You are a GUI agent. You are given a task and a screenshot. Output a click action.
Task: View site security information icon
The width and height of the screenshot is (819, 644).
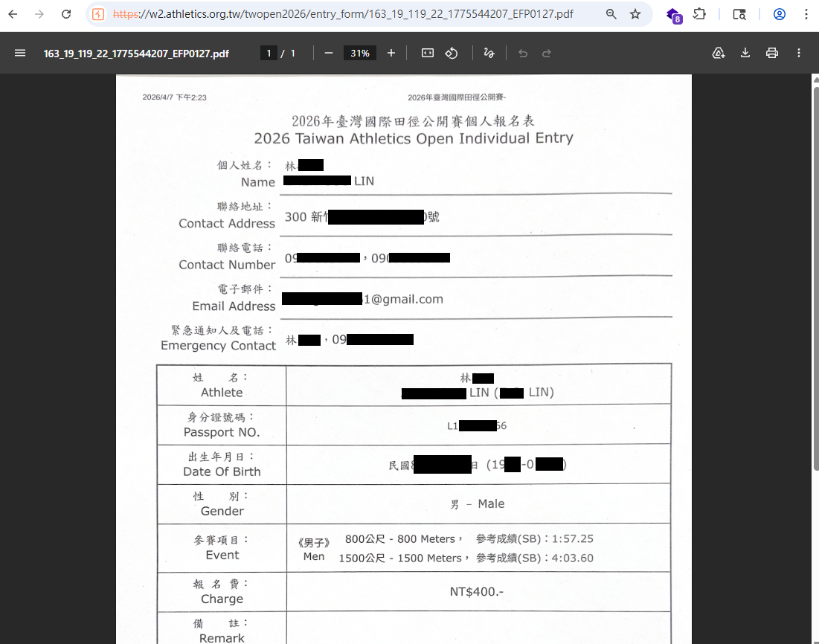click(x=98, y=14)
